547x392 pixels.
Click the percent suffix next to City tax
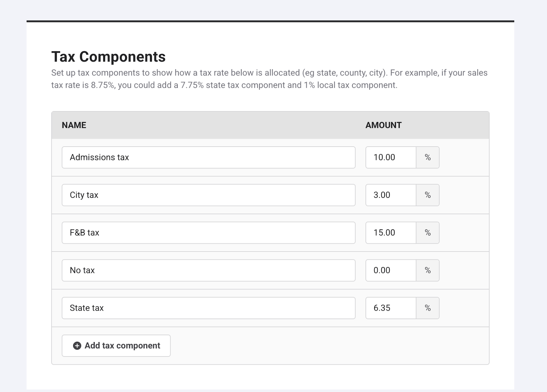(427, 195)
